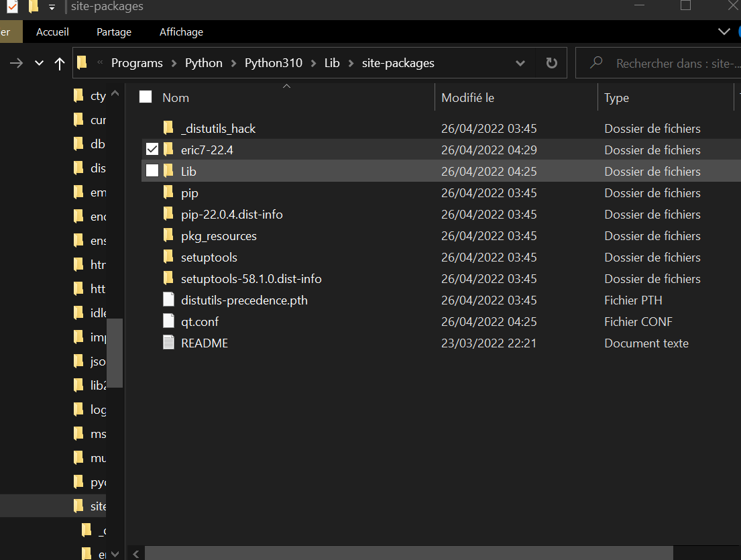Select the htt folder in navigation tree

90,289
